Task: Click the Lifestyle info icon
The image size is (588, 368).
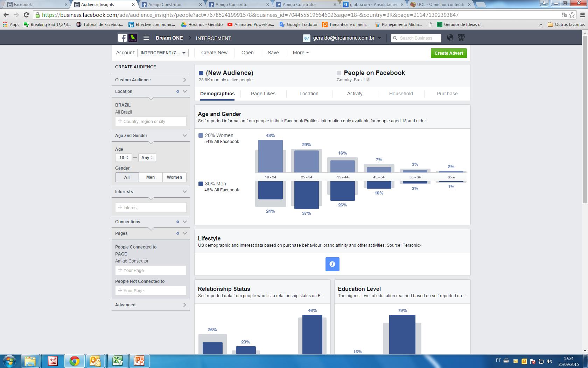Action: point(332,264)
